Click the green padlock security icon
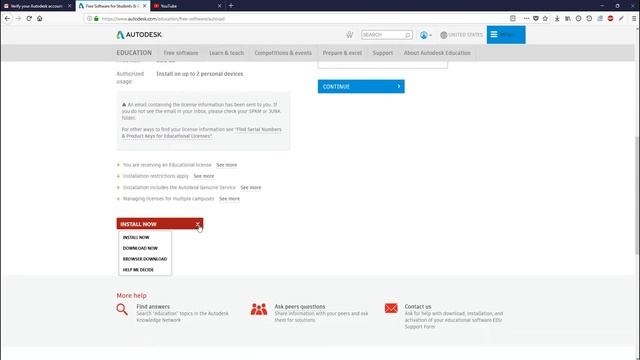This screenshot has height=360, width=640. (x=96, y=18)
